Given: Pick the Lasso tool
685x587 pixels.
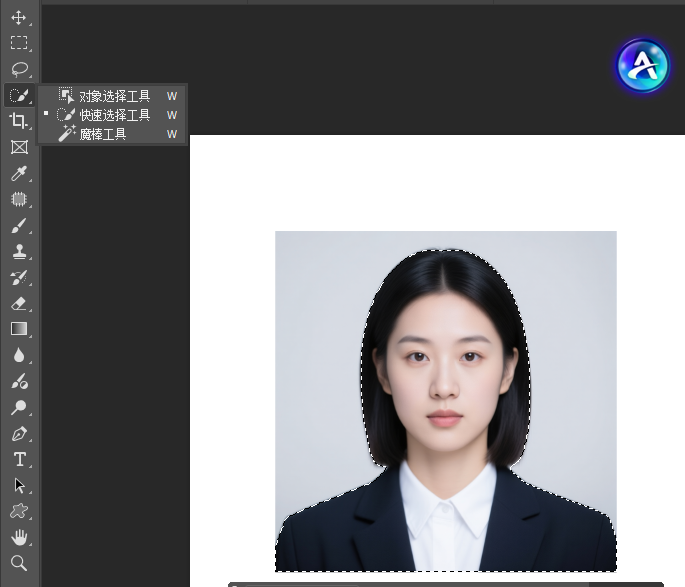Looking at the screenshot, I should coord(19,69).
